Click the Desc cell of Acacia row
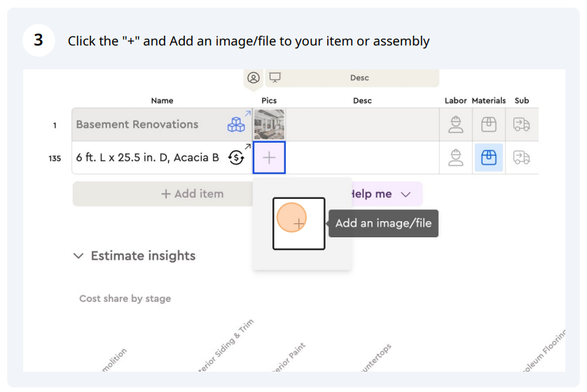This screenshot has height=392, width=587. [362, 157]
